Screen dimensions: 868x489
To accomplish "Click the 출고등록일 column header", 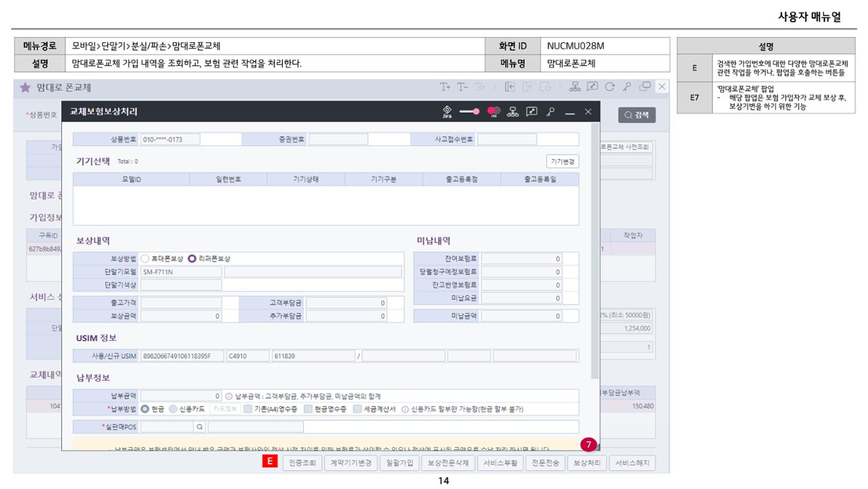I will tap(540, 179).
